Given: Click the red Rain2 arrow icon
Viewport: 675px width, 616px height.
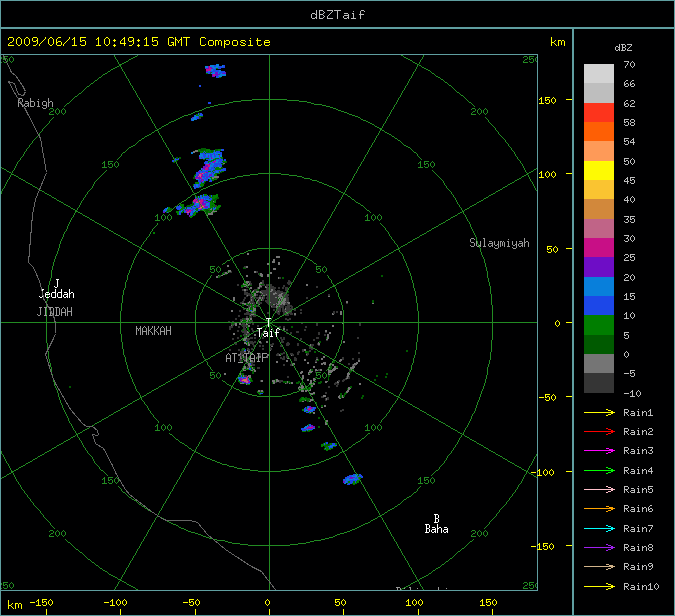Looking at the screenshot, I should pyautogui.click(x=599, y=431).
